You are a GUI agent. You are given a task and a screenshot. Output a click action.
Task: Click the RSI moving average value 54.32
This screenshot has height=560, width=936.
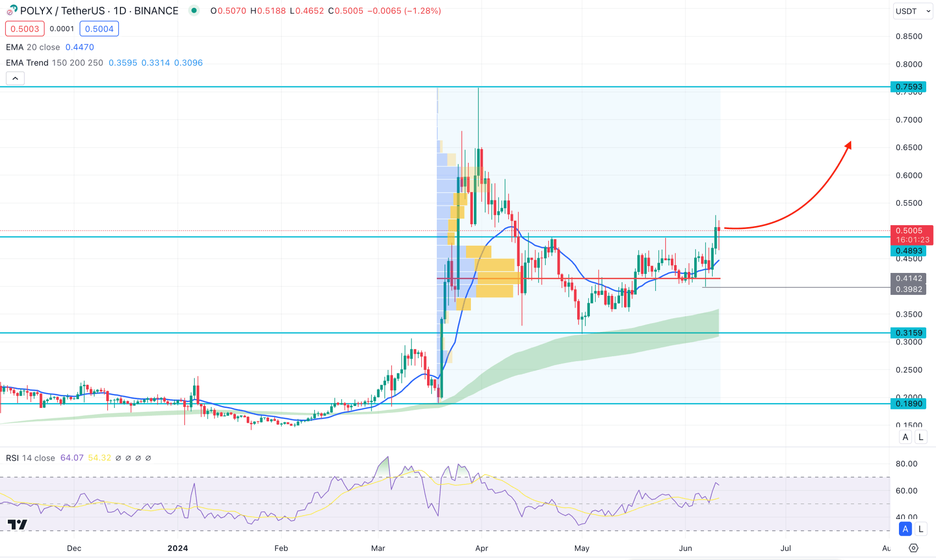pos(99,458)
